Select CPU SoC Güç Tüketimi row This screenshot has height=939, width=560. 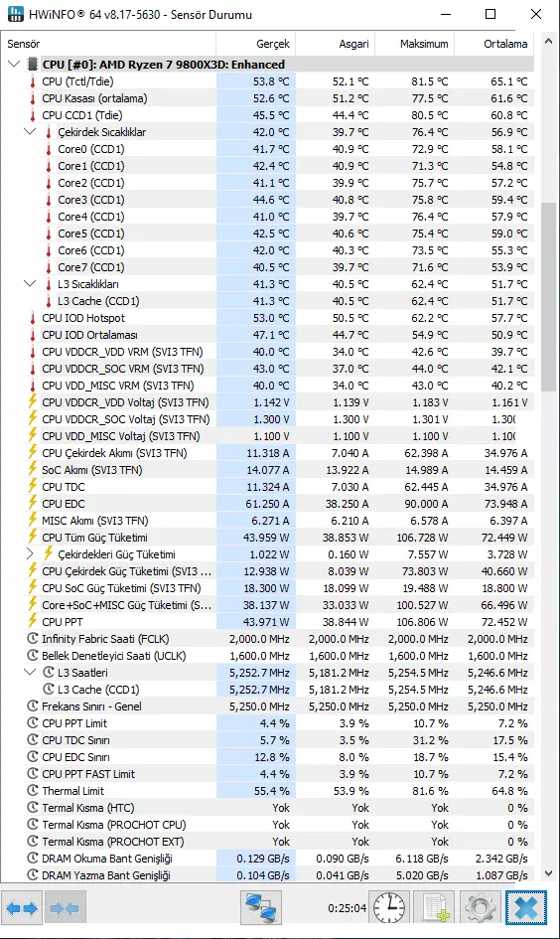pos(267,588)
